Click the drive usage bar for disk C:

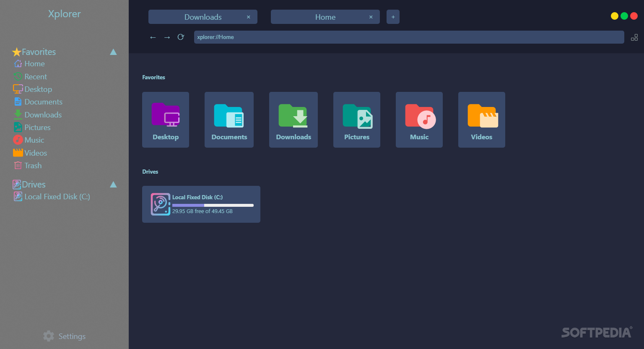point(213,205)
